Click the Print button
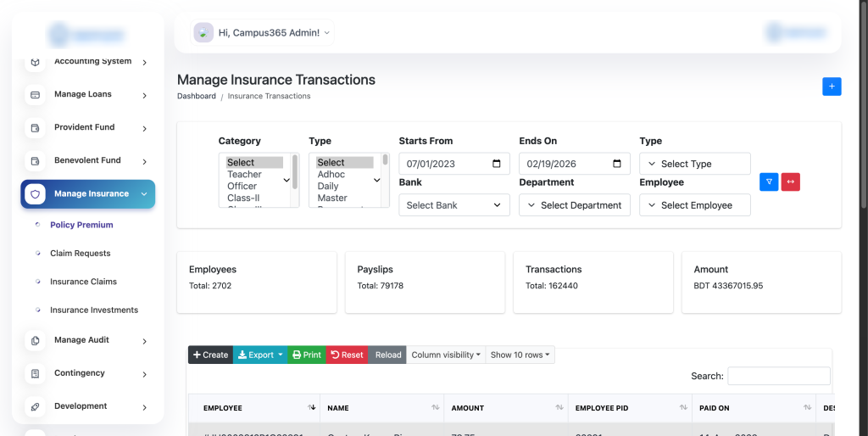This screenshot has width=868, height=436. pos(306,355)
